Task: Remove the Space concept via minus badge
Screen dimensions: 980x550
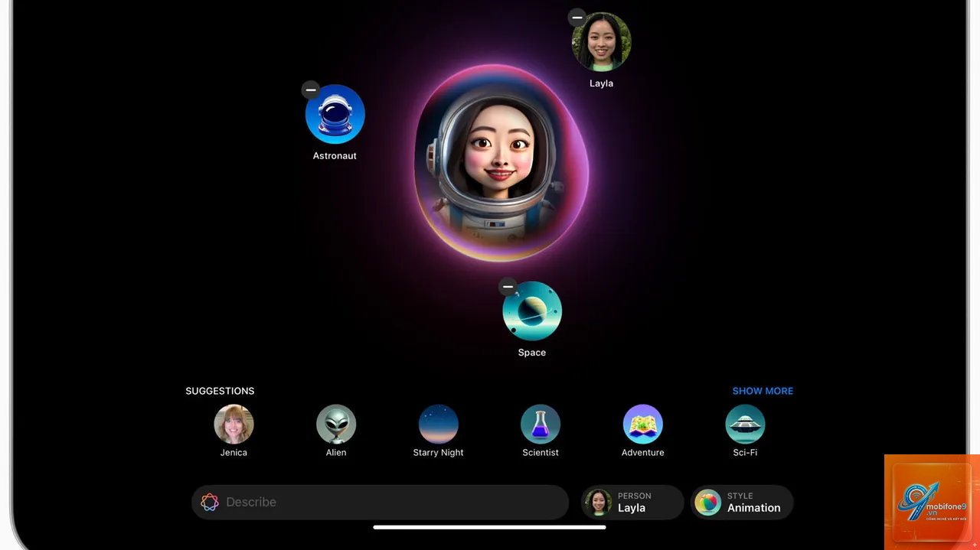Action: 508,287
